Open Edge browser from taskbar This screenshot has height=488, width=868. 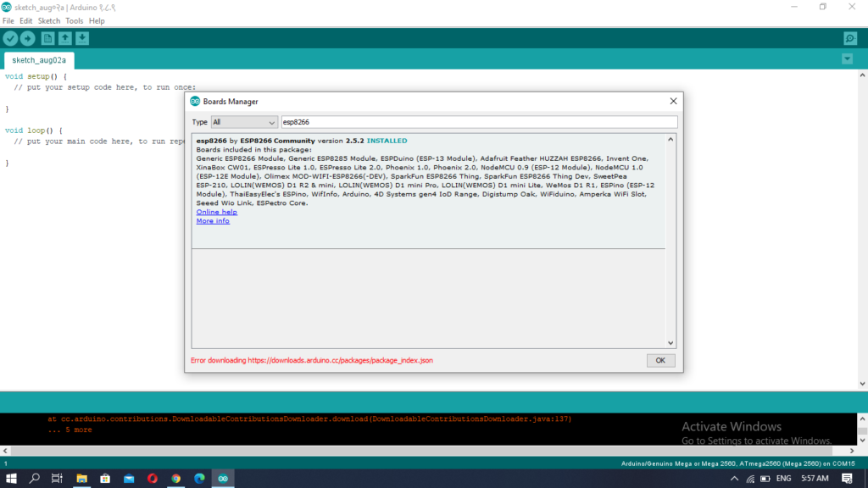coord(199,479)
